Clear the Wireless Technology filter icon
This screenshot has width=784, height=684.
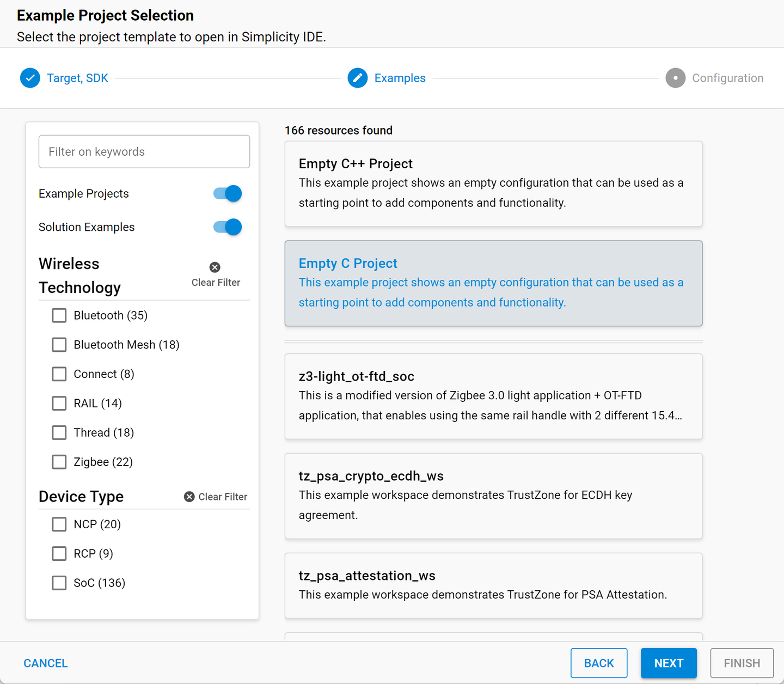pyautogui.click(x=215, y=267)
